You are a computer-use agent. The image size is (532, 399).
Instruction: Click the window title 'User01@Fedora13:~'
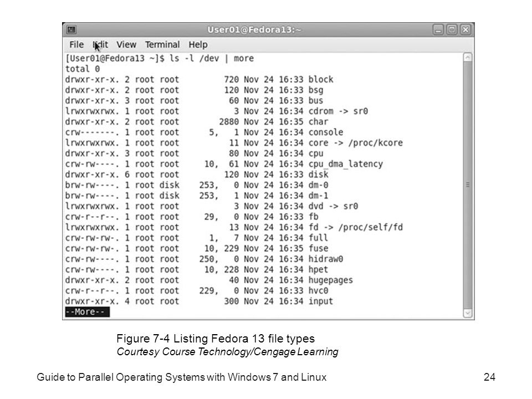[254, 30]
